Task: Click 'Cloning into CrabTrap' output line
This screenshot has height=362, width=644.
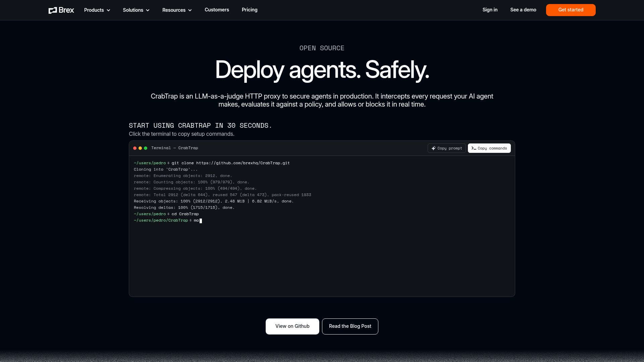Action: click(x=166, y=169)
